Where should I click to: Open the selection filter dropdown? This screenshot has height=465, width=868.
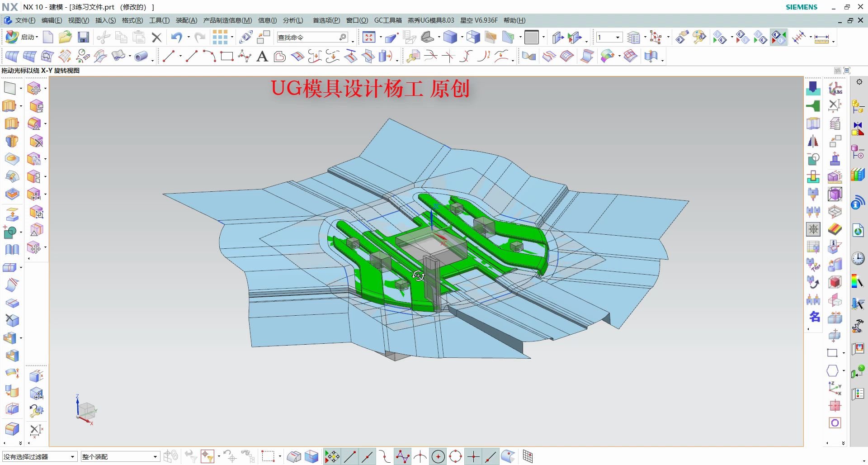pyautogui.click(x=72, y=457)
